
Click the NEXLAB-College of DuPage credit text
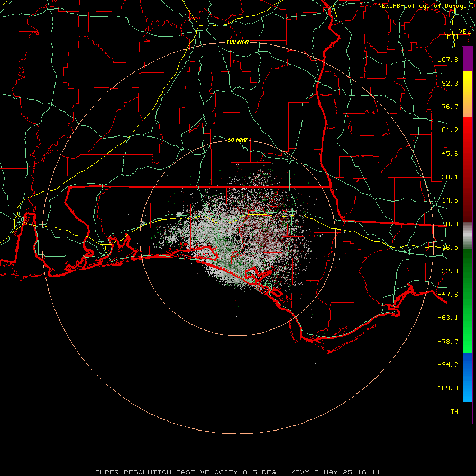click(x=426, y=5)
